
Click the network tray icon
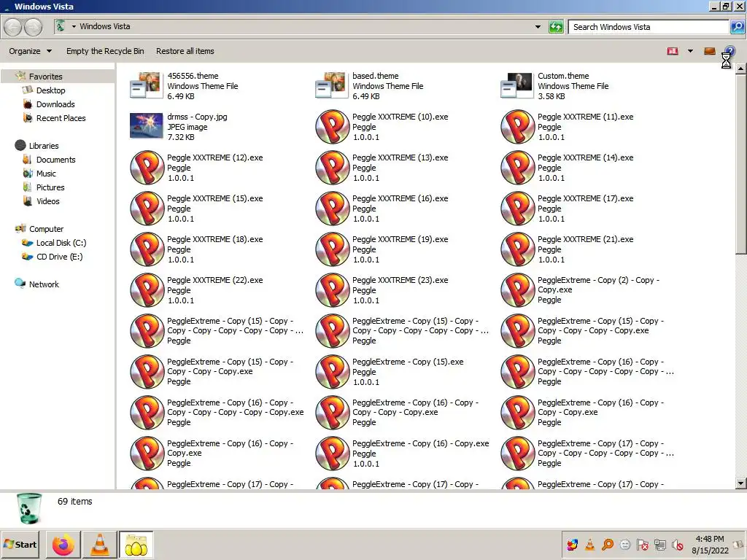(660, 545)
